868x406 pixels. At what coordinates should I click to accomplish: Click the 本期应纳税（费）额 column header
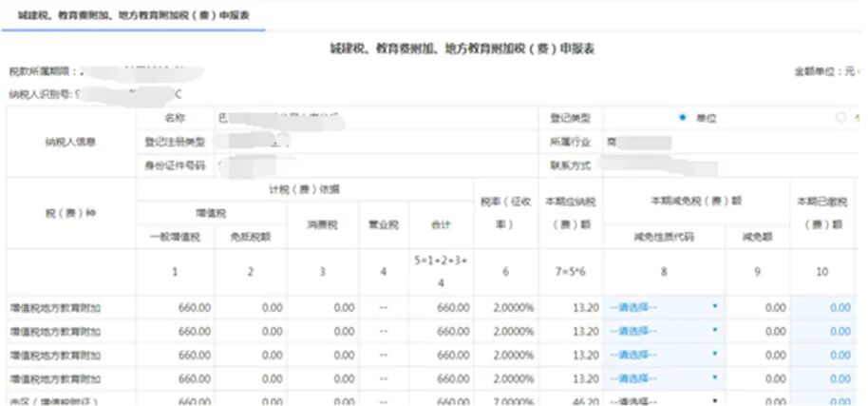(x=571, y=213)
